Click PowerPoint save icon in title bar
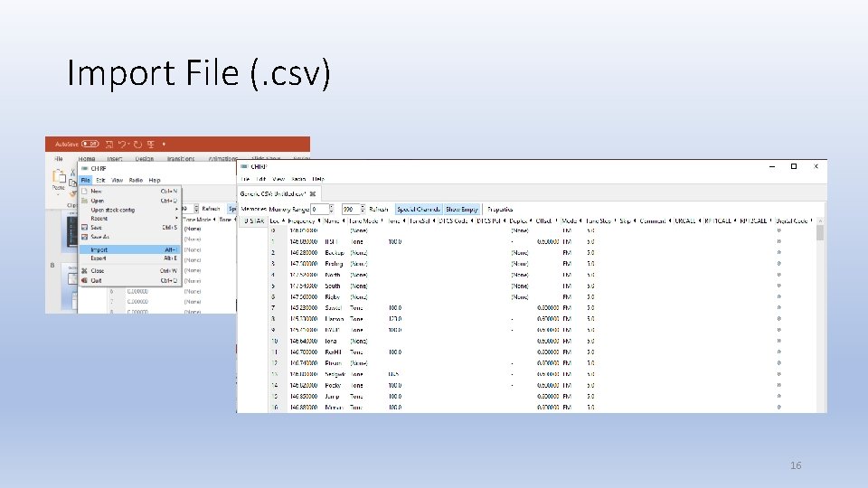868x488 pixels. click(109, 144)
